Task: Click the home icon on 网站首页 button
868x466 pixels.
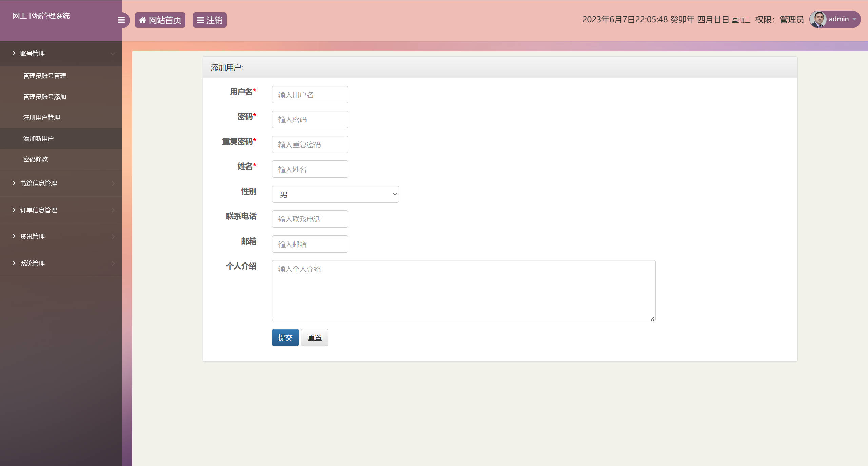Action: coord(143,20)
